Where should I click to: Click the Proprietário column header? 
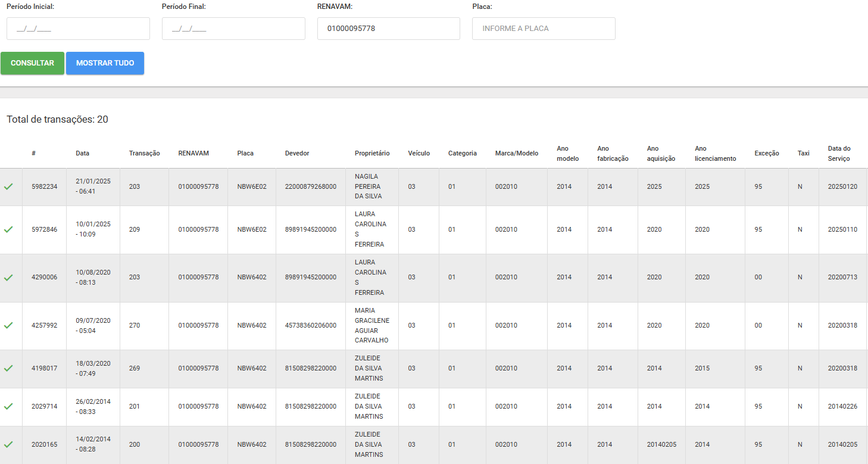point(372,153)
